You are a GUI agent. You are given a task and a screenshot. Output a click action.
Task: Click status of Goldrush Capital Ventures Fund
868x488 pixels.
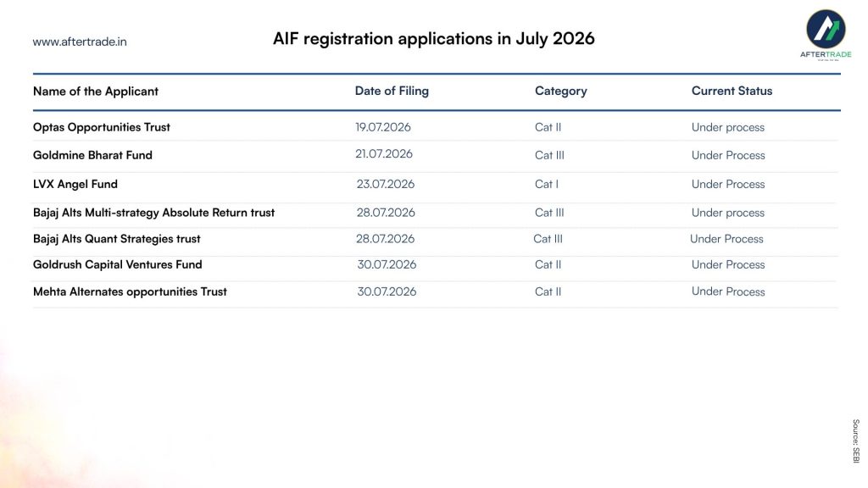[728, 265]
